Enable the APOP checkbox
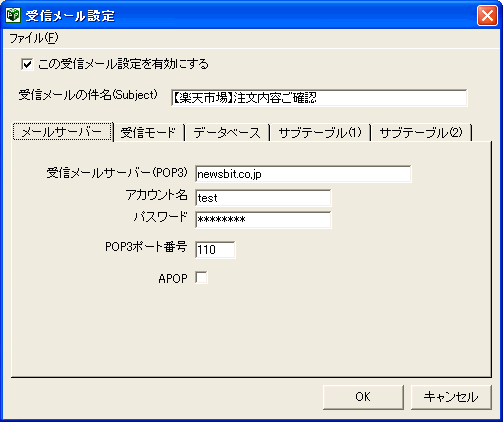 201,277
